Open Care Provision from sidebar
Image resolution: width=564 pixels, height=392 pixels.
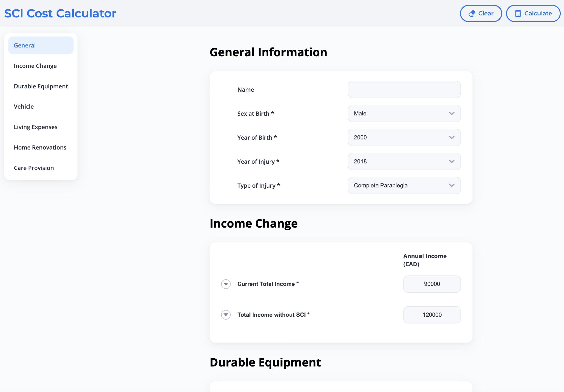tap(41, 168)
